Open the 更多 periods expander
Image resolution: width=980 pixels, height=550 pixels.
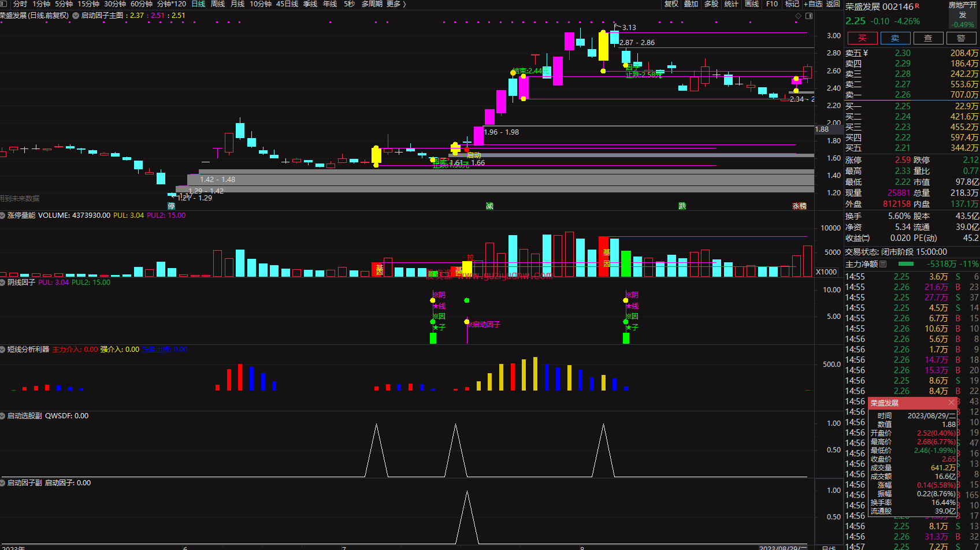coord(396,4)
